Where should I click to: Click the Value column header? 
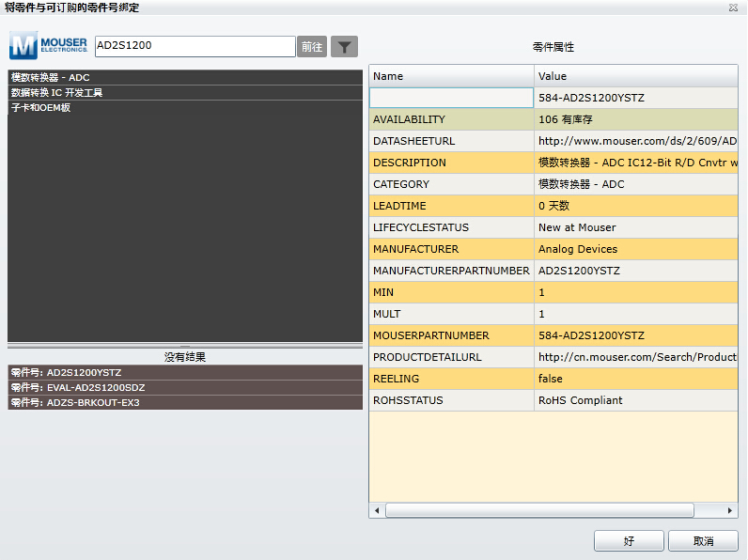(x=636, y=76)
